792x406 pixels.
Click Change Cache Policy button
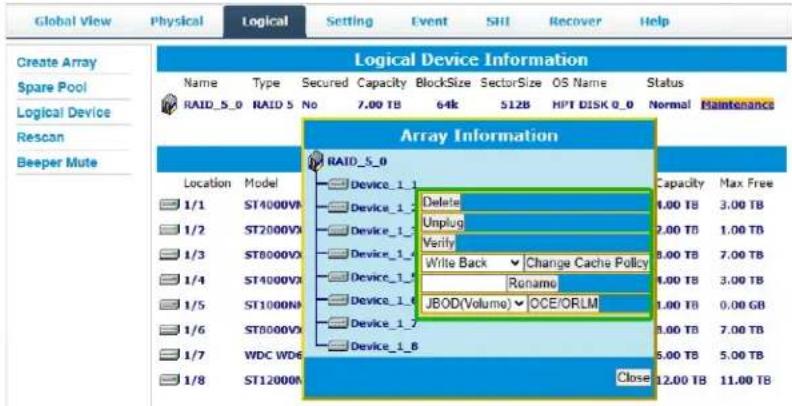(587, 263)
